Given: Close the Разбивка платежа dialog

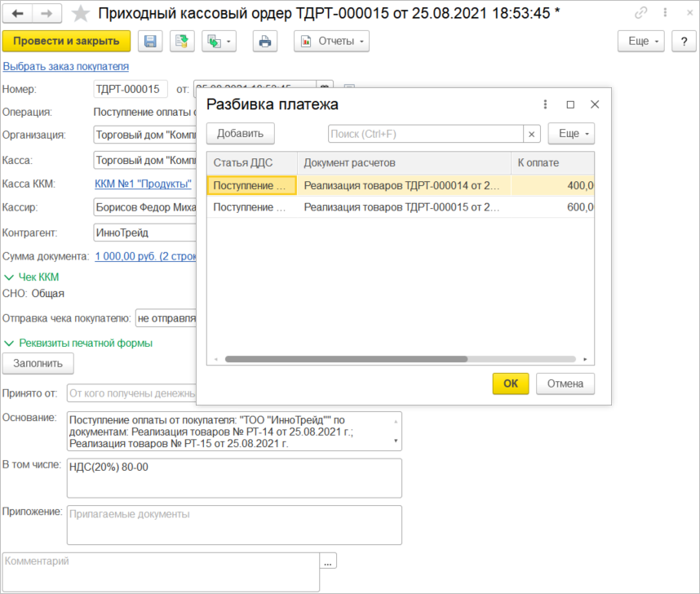Looking at the screenshot, I should 595,104.
